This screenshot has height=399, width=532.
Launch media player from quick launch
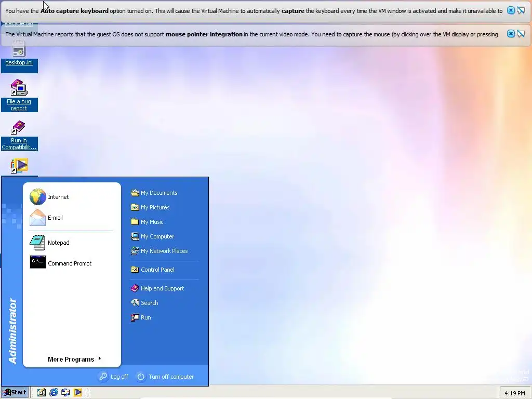tap(78, 393)
